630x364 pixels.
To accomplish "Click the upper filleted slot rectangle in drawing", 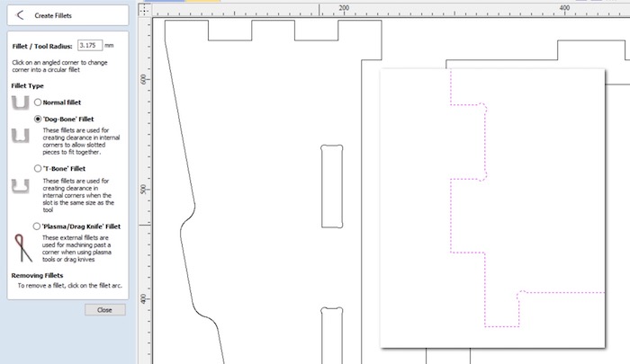I will [332, 187].
